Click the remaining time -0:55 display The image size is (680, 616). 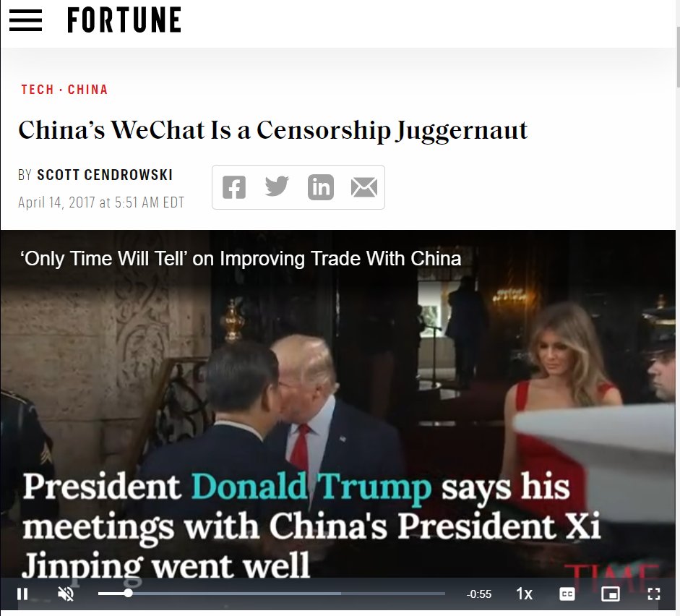pyautogui.click(x=479, y=594)
